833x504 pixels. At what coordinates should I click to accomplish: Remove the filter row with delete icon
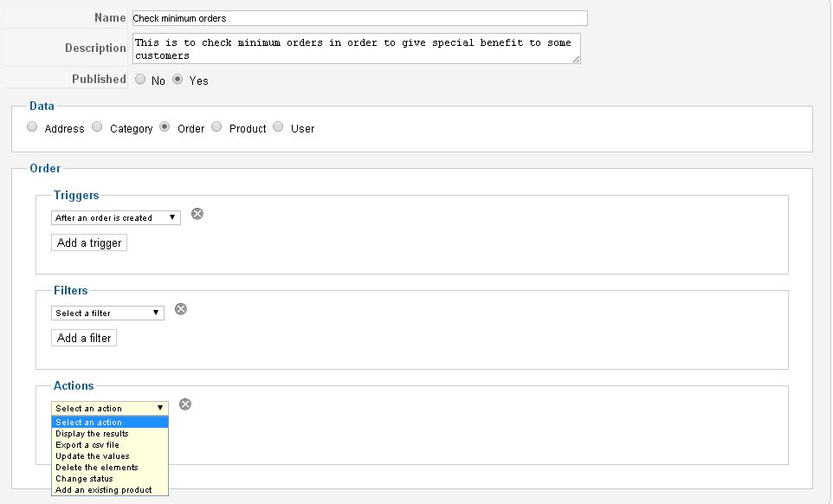point(181,309)
